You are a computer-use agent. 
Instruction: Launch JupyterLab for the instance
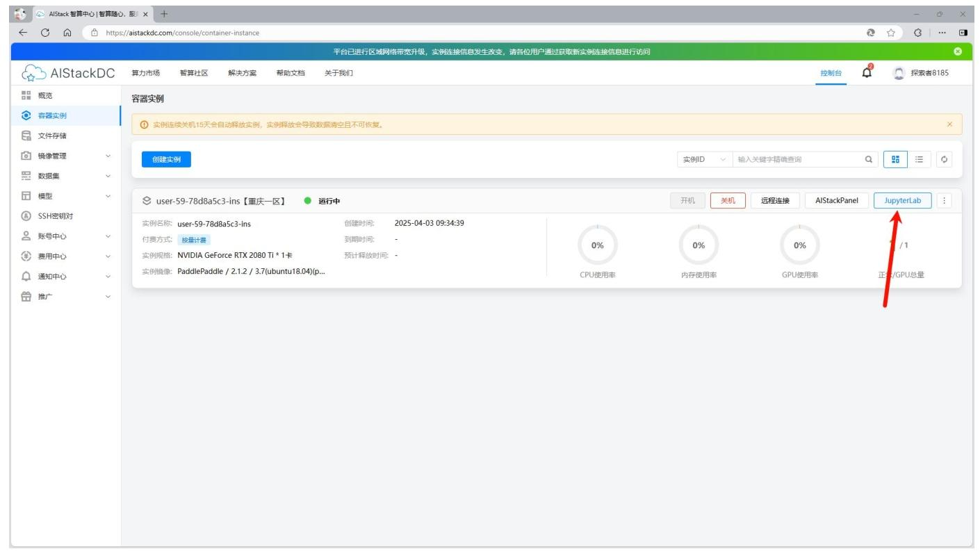tap(902, 200)
